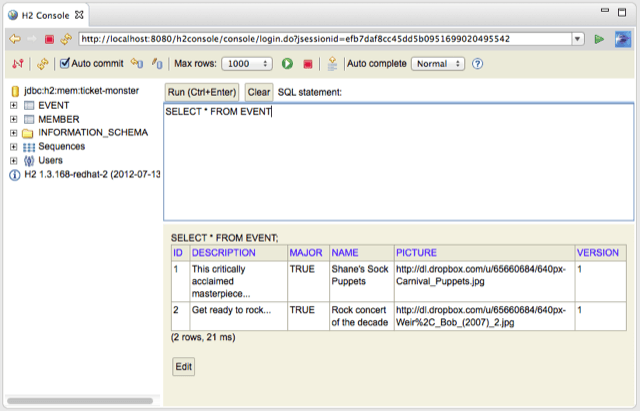Viewport: 640px width, 411px height.
Task: Click the help question mark icon
Action: (x=478, y=64)
